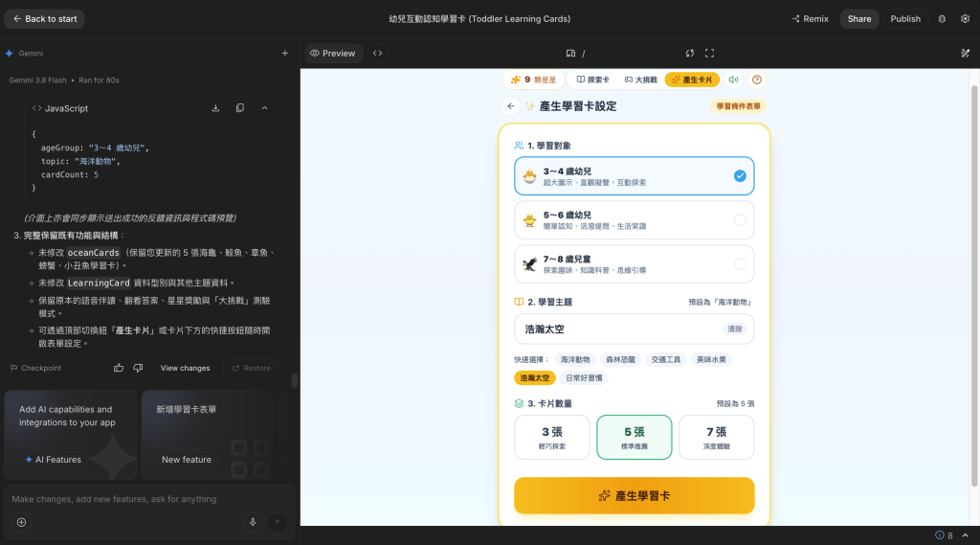
Task: Give thumbs down to the response
Action: pos(138,368)
